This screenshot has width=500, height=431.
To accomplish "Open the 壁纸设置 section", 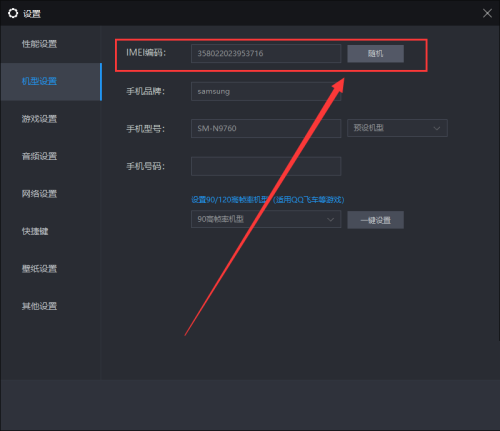I will click(39, 269).
